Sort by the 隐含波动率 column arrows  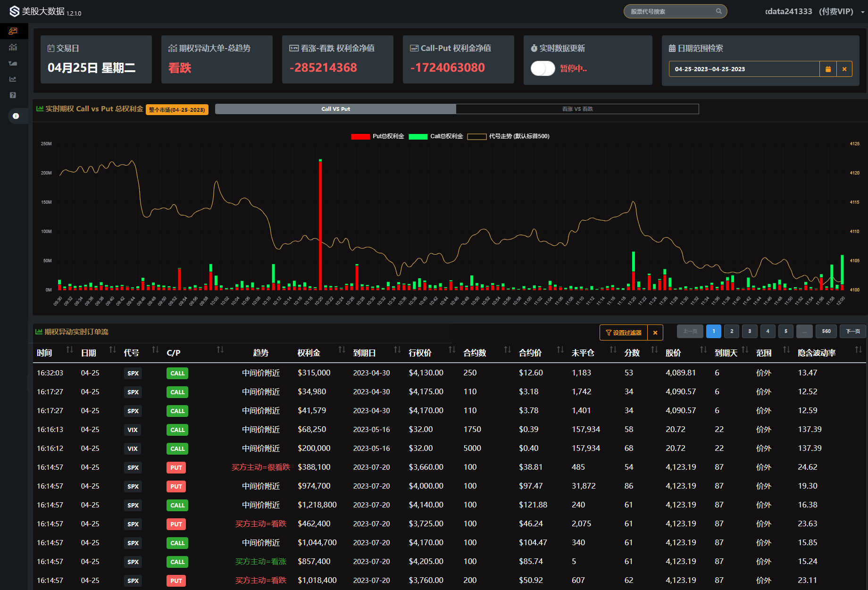click(859, 349)
